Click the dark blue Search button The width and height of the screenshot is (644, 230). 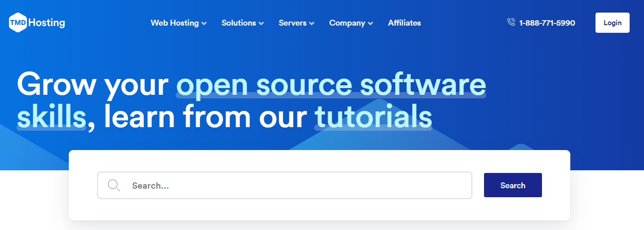tap(513, 185)
